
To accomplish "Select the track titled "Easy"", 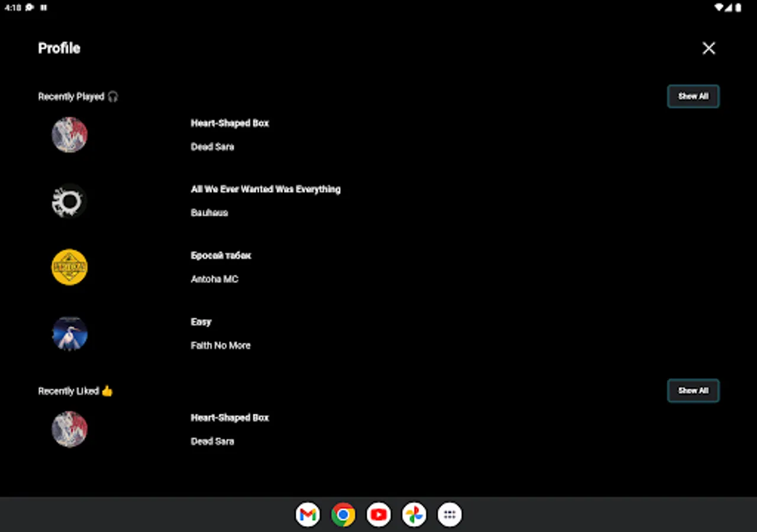I will (201, 322).
